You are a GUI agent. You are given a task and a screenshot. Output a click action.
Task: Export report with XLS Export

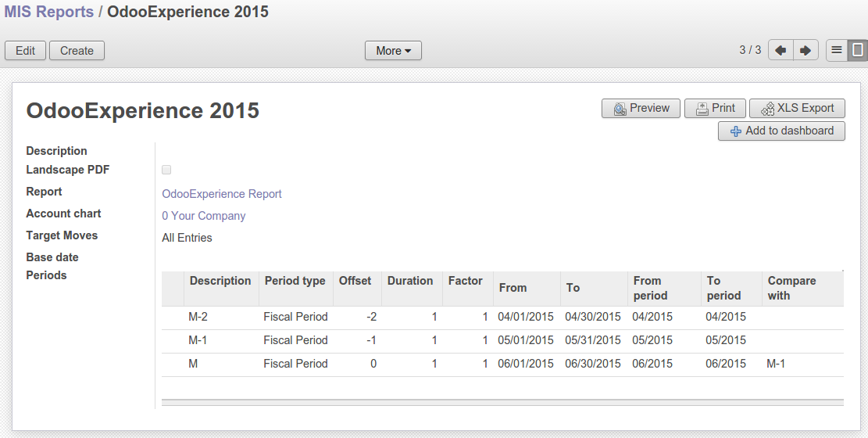[x=797, y=108]
